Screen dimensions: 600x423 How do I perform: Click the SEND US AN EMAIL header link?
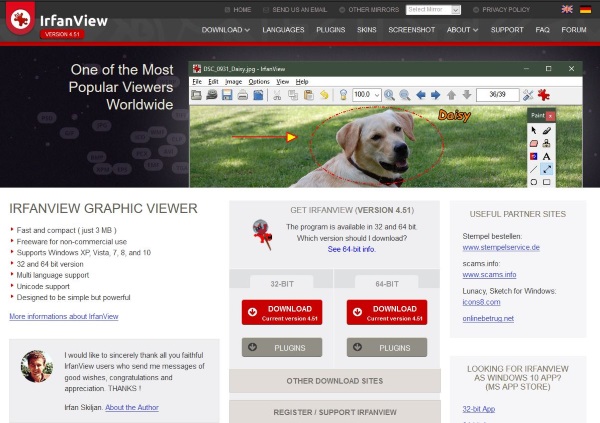click(295, 10)
